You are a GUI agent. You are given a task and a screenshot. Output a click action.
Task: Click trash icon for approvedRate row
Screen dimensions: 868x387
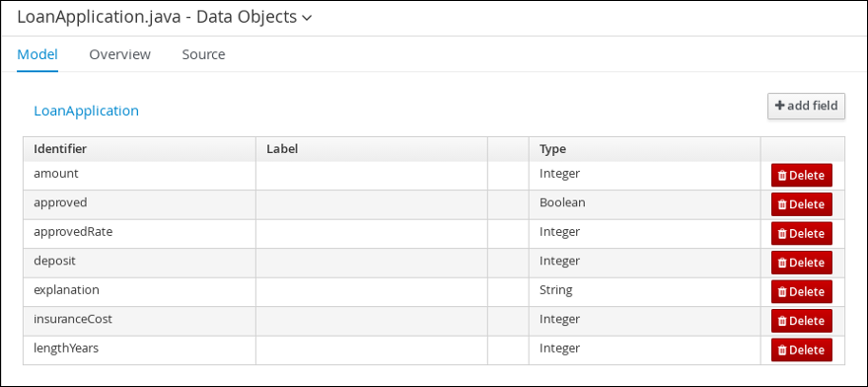(x=782, y=233)
